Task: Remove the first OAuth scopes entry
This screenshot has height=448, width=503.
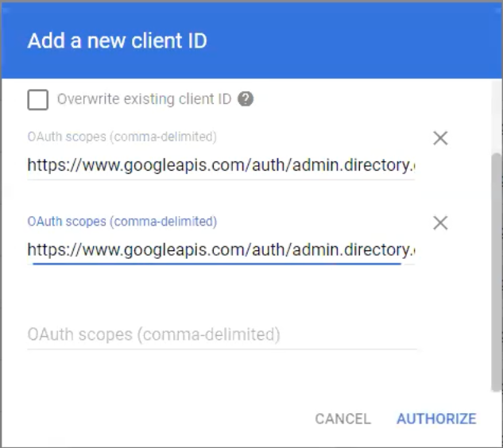Action: pyautogui.click(x=440, y=138)
